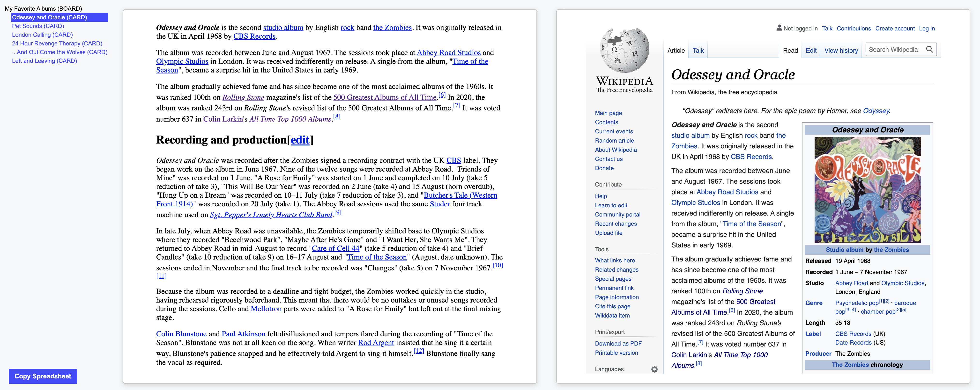Image resolution: width=980 pixels, height=390 pixels.
Task: Go to Wikipedia Main page
Action: [x=608, y=113]
